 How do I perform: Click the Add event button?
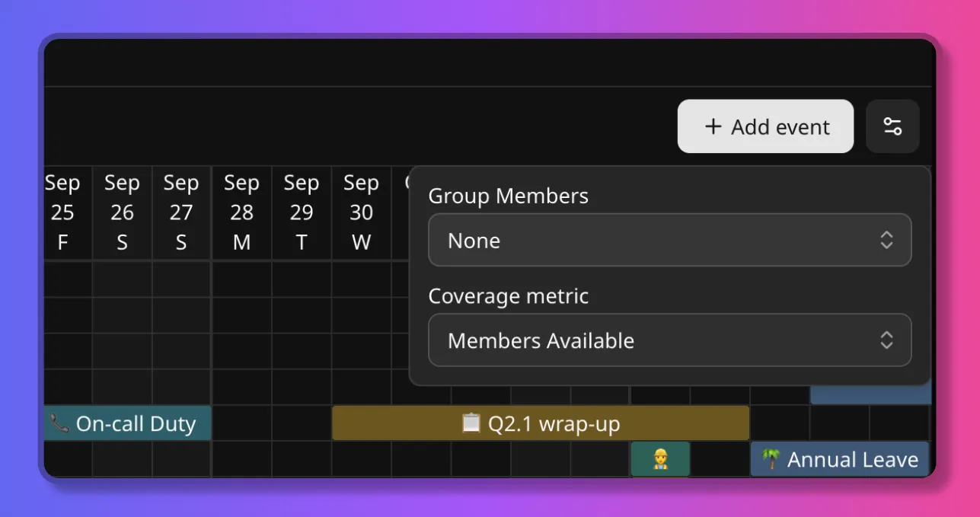pos(765,126)
